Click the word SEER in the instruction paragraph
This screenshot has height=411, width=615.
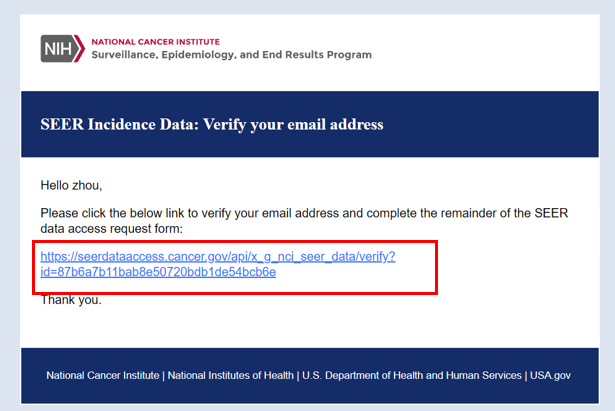pyautogui.click(x=551, y=213)
